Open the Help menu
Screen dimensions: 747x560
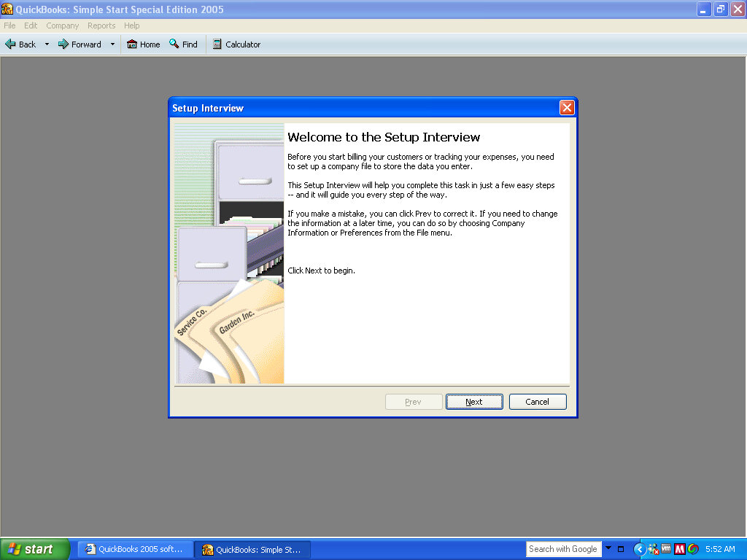click(x=131, y=26)
